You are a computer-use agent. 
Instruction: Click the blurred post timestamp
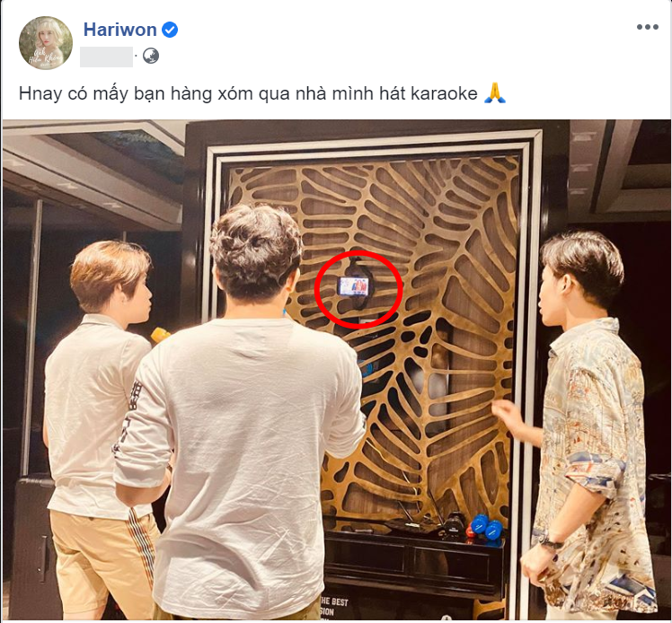[106, 57]
